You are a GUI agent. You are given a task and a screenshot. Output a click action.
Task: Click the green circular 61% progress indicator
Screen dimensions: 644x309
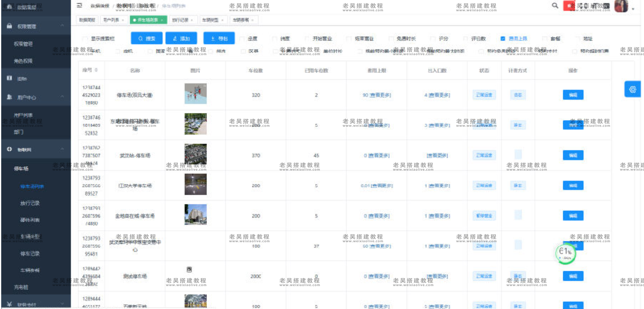point(565,253)
